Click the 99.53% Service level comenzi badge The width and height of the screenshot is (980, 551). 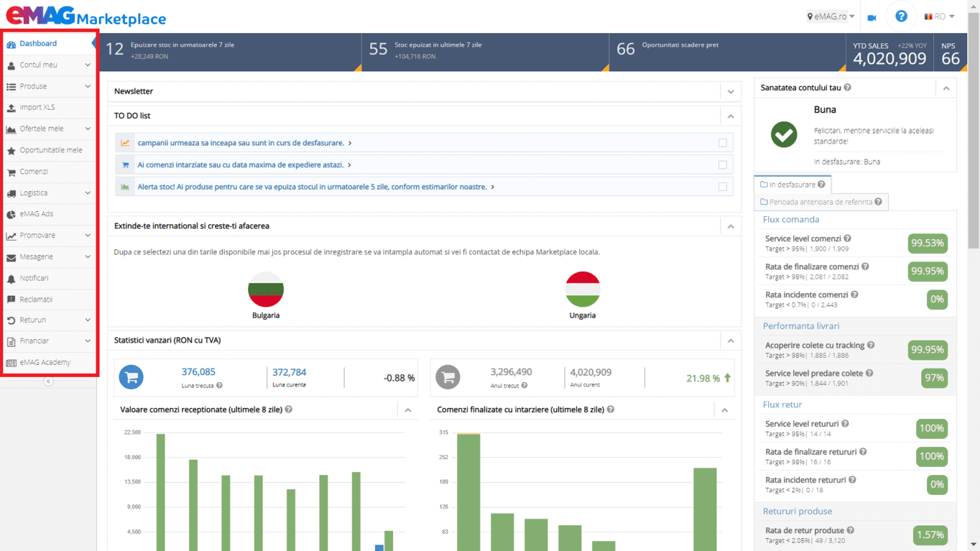[927, 243]
